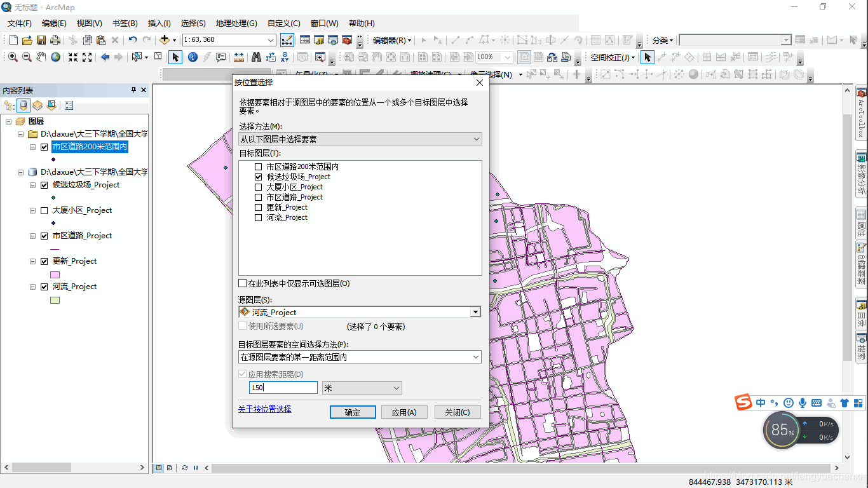Click the 关闭(C) button
The image size is (868, 488).
pyautogui.click(x=458, y=412)
